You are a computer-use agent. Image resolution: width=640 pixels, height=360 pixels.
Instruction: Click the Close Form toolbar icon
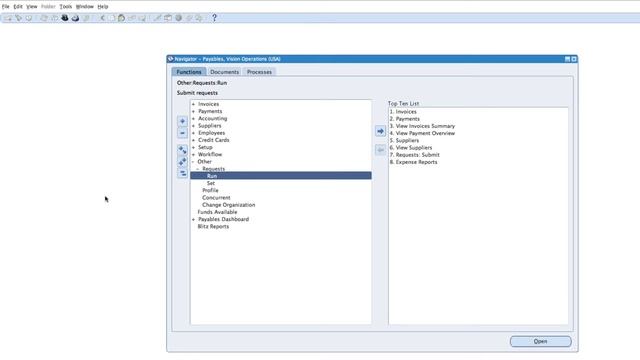[86, 18]
